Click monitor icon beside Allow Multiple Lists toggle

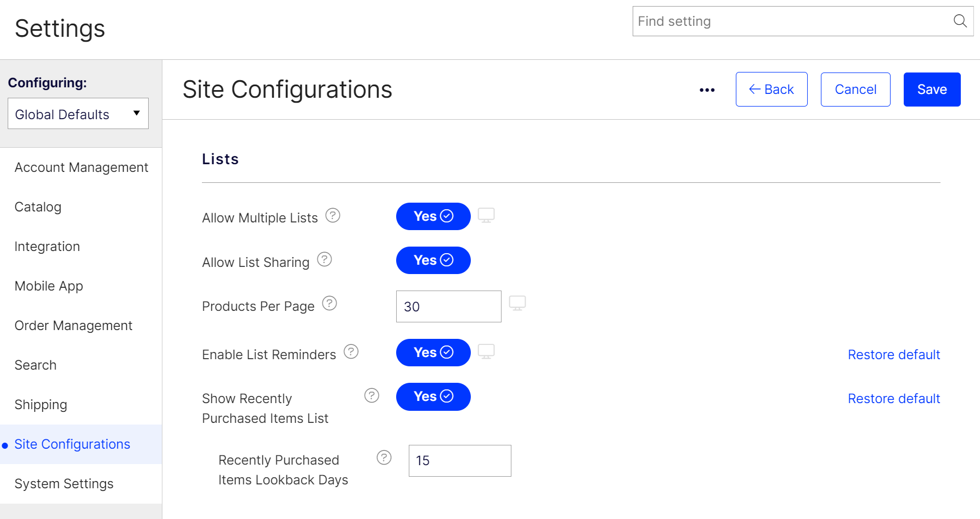[x=486, y=215]
